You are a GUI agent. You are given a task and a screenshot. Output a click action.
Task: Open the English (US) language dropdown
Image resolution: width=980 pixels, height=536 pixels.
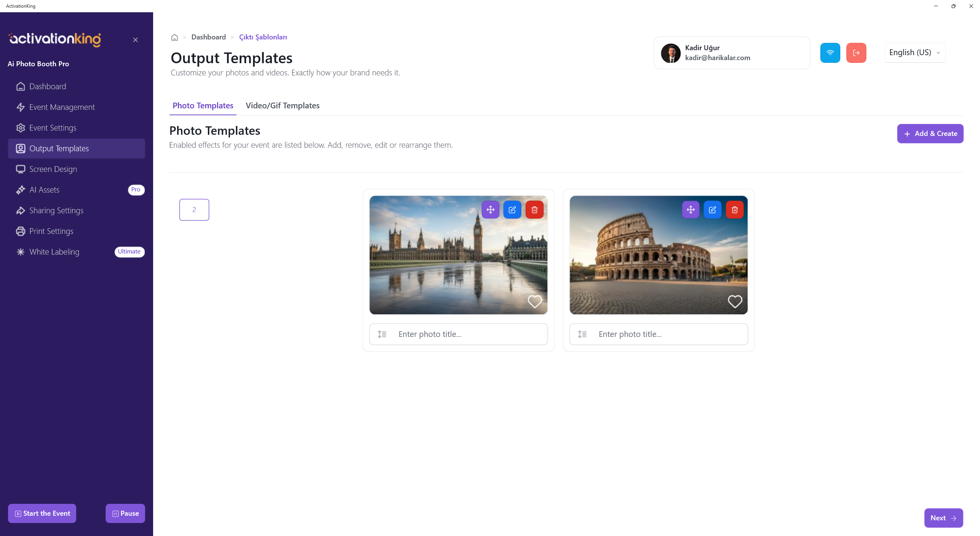coord(915,53)
